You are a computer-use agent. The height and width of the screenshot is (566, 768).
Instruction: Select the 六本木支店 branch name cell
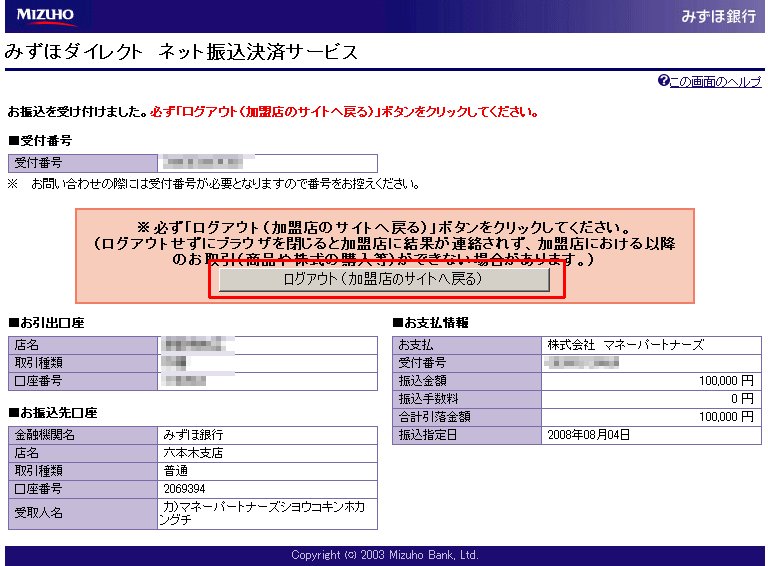tap(267, 453)
